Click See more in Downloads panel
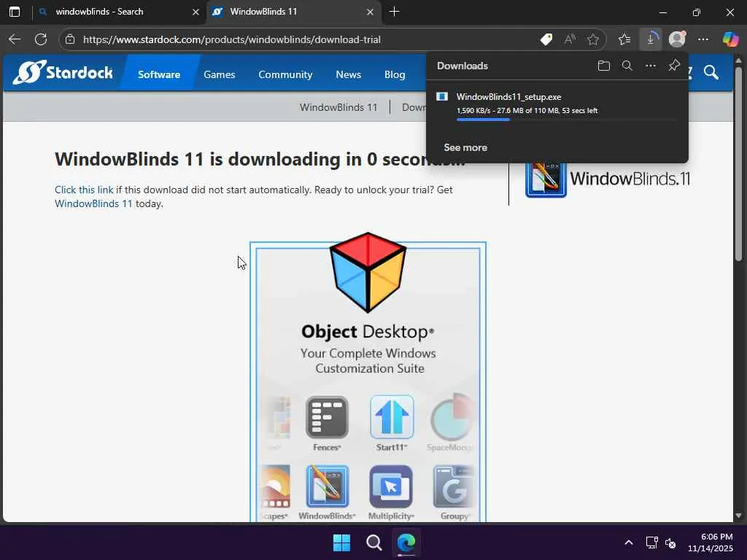This screenshot has height=560, width=747. [x=465, y=147]
